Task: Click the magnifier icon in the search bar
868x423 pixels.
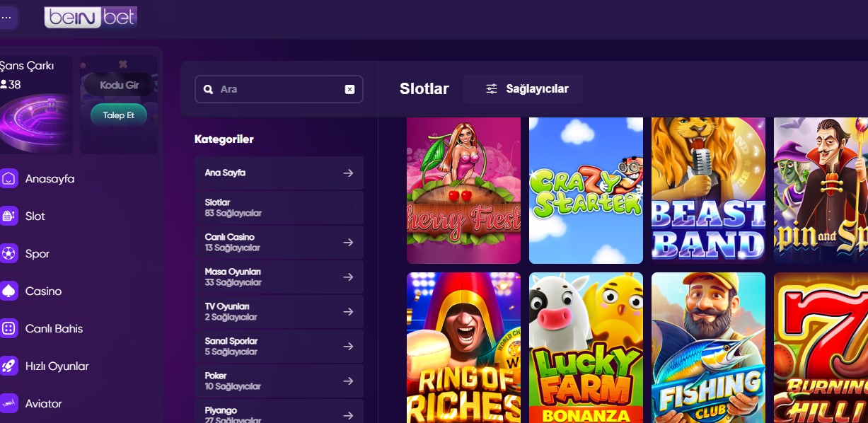Action: coord(208,89)
